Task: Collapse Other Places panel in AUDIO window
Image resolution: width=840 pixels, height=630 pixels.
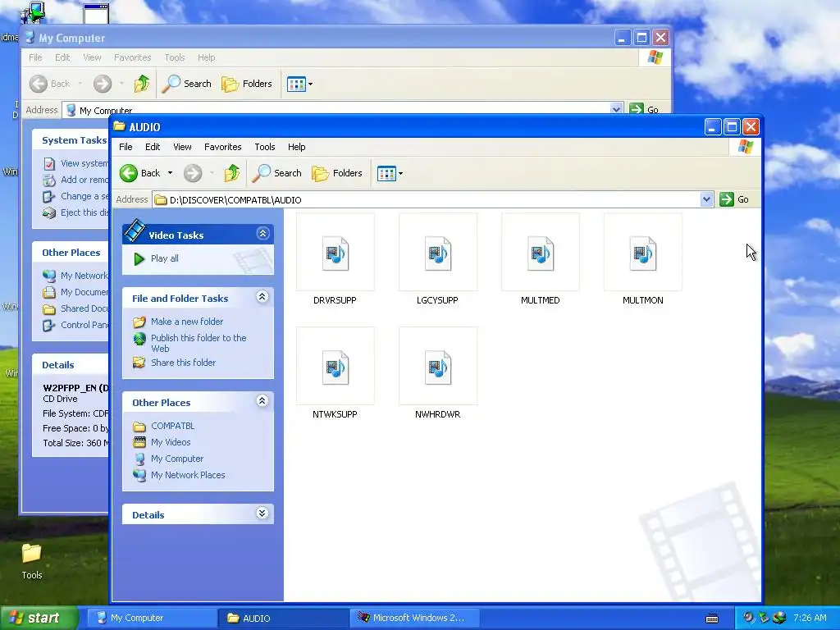Action: [262, 400]
